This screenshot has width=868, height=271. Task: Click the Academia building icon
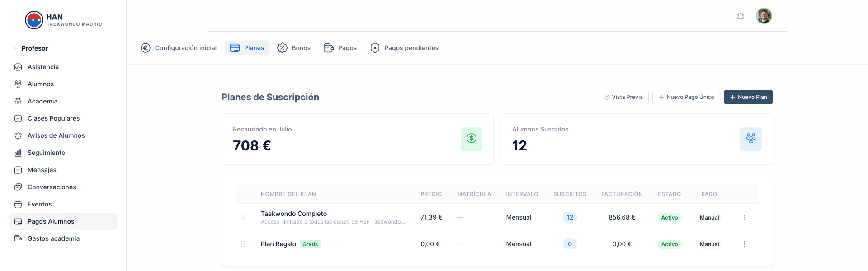(x=18, y=101)
